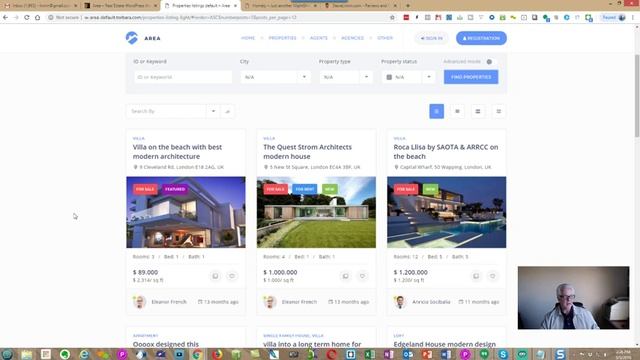The height and width of the screenshot is (360, 640).
Task: Open the Home menu item
Action: (248, 38)
